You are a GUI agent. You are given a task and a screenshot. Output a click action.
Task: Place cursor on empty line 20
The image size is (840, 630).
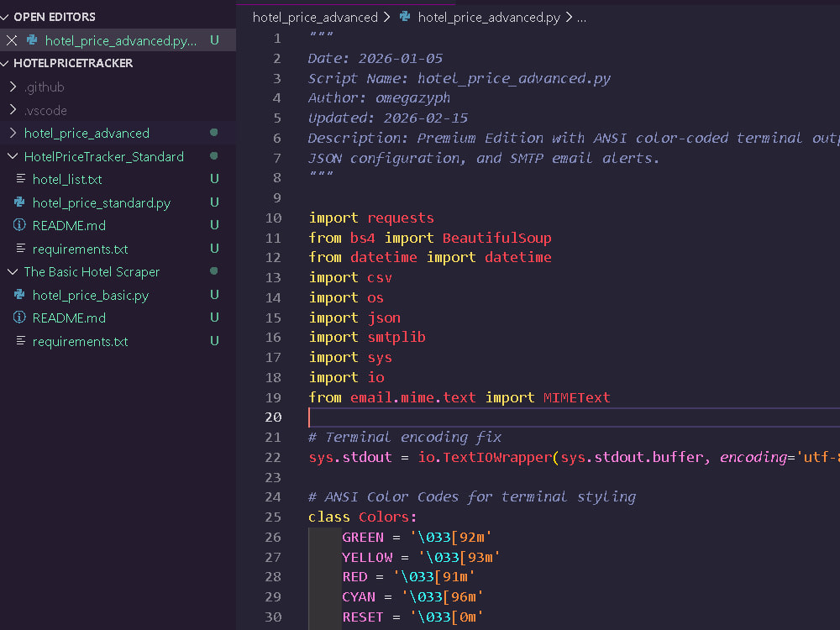point(573,417)
